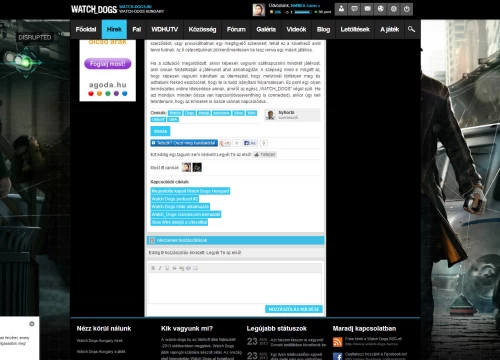Image resolution: width=500 pixels, height=360 pixels.
Task: Open related article Watch Dogs podcast #2
Action: (x=175, y=199)
